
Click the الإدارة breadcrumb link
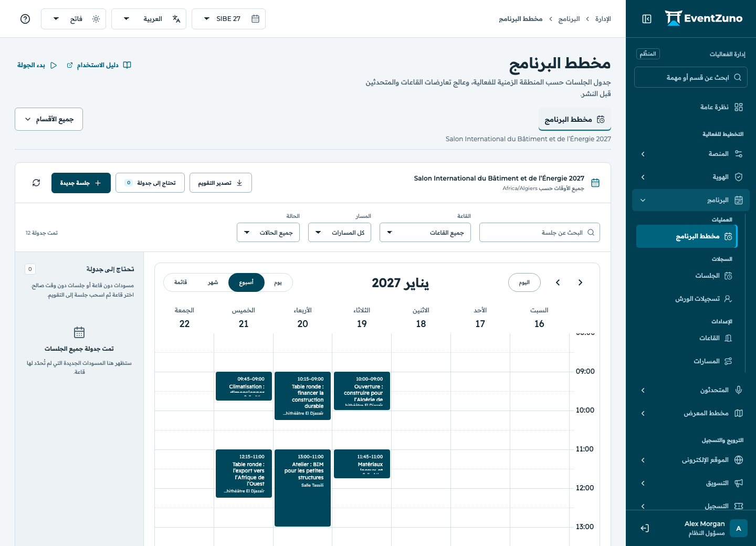[603, 19]
